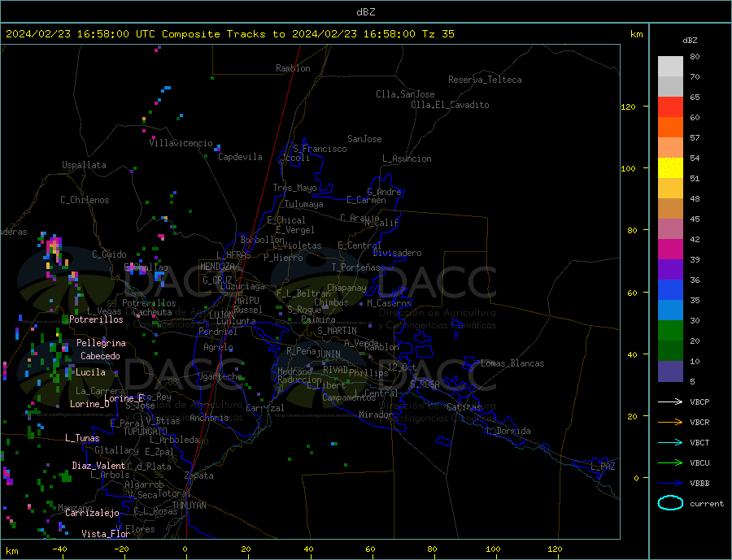This screenshot has height=560, width=732.
Task: Click the 'JUNIN' place label
Action: click(x=329, y=354)
